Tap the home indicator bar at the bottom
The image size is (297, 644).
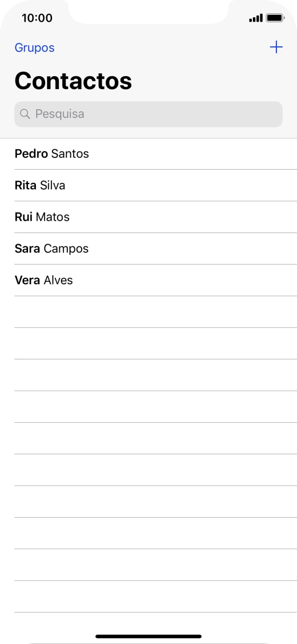pos(148,634)
